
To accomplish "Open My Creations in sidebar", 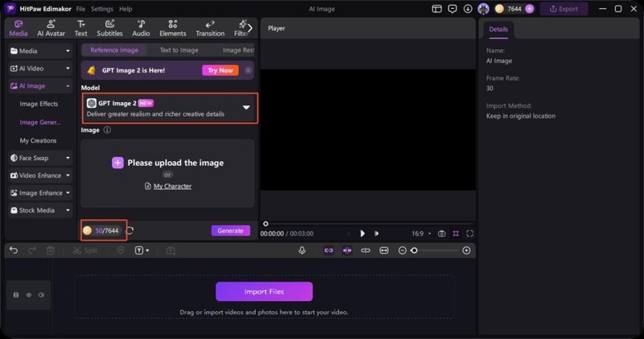I will pyautogui.click(x=38, y=141).
